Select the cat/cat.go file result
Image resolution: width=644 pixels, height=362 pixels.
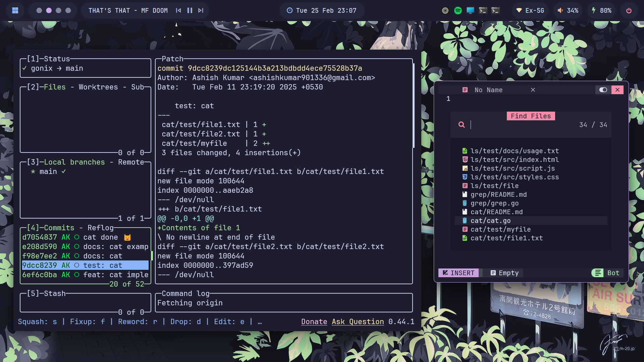[490, 221]
